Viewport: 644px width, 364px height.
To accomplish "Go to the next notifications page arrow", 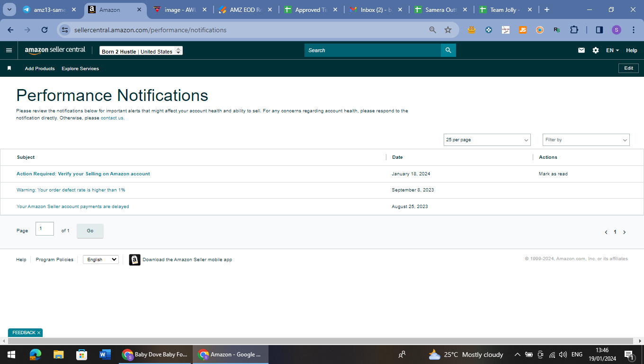I will [625, 232].
